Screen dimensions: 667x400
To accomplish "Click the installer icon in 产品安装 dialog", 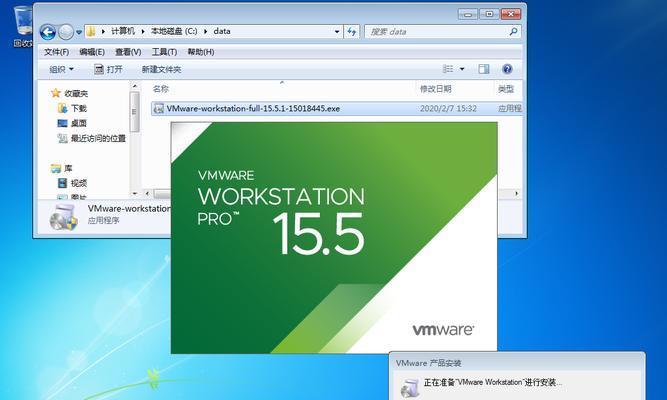I will coord(411,387).
